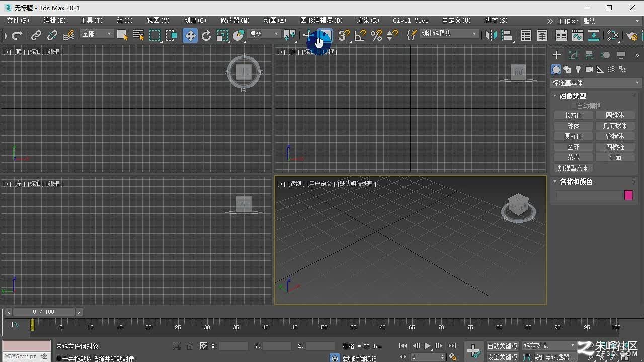The height and width of the screenshot is (362, 644).
Task: Open the 全部 selection filter dropdown
Action: (97, 34)
